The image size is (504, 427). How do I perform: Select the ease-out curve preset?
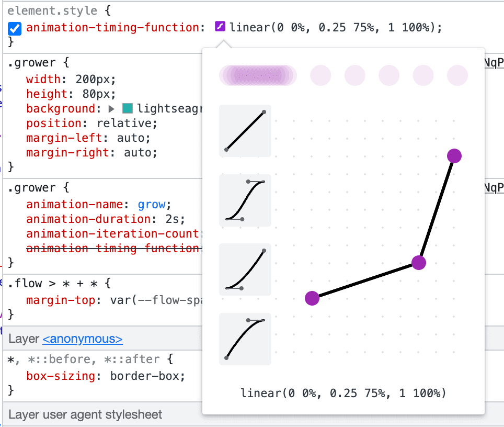pos(245,339)
